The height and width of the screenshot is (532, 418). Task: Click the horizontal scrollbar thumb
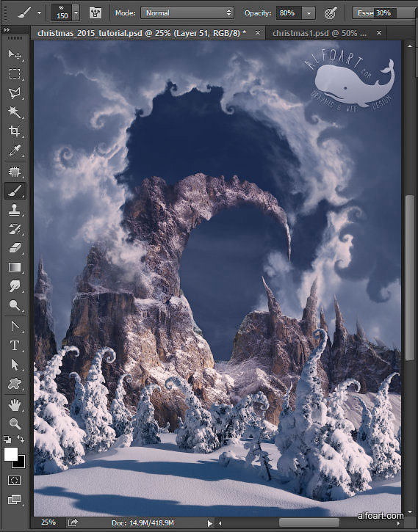coord(309,523)
